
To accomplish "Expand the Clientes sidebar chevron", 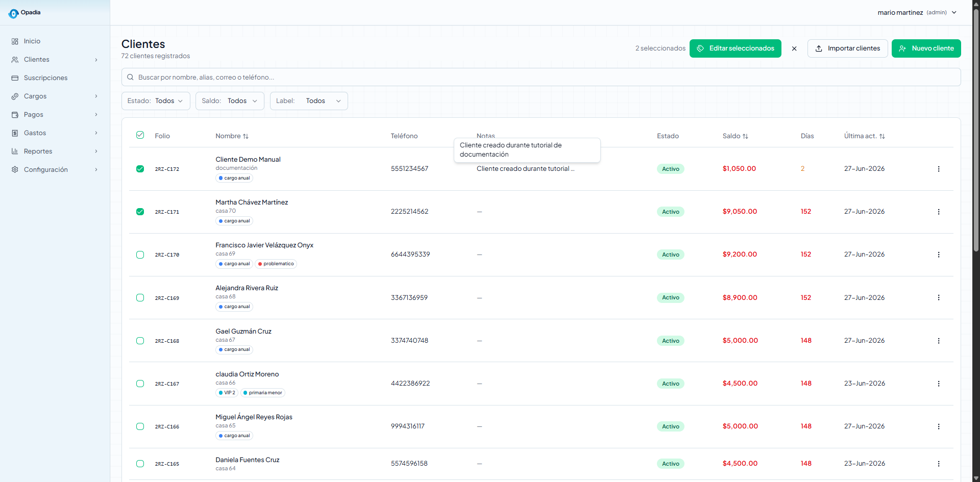I will (96, 60).
